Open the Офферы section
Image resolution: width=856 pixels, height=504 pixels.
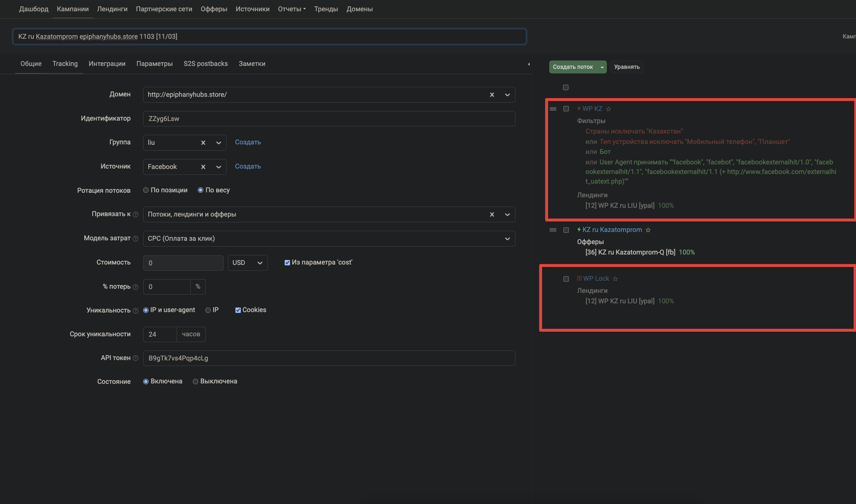coord(214,9)
